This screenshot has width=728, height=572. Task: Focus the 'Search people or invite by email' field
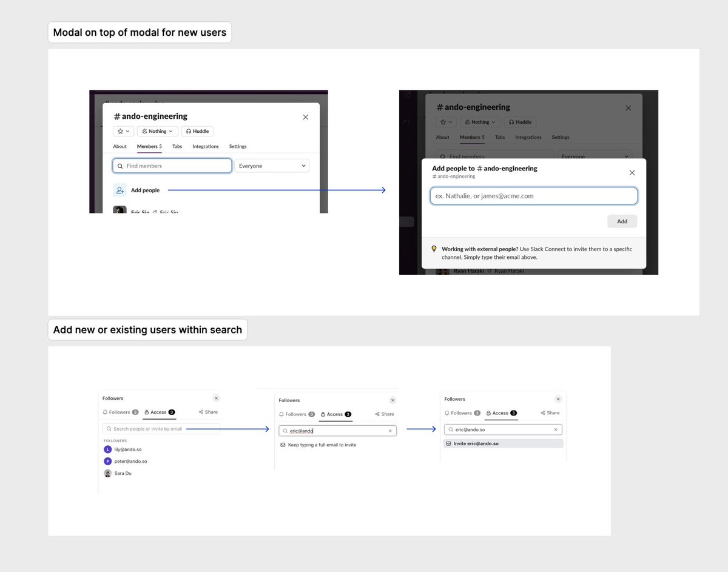[161, 429]
